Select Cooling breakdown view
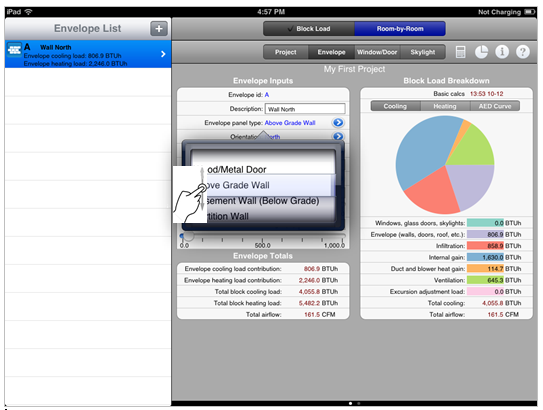This screenshot has height=410, width=543. pyautogui.click(x=395, y=106)
